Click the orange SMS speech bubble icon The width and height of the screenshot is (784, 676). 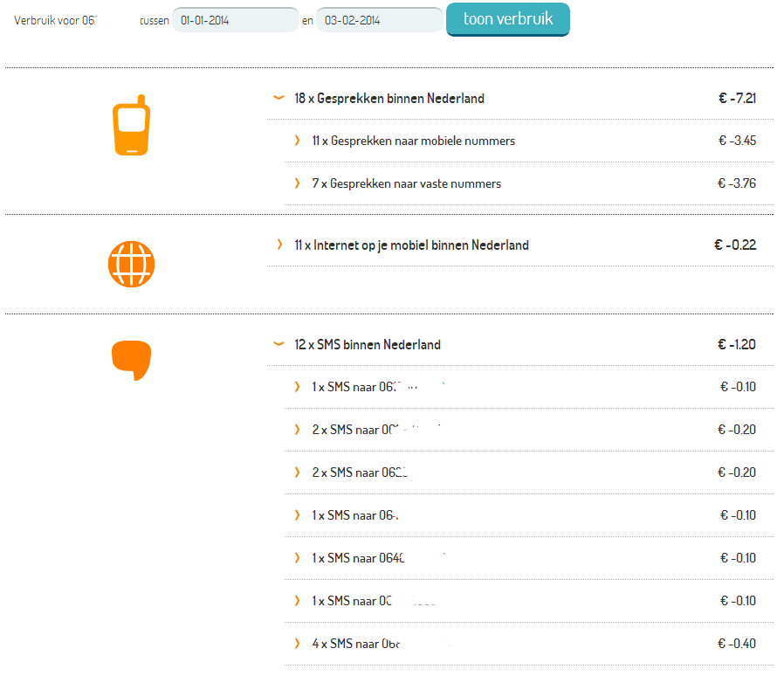coord(131,361)
